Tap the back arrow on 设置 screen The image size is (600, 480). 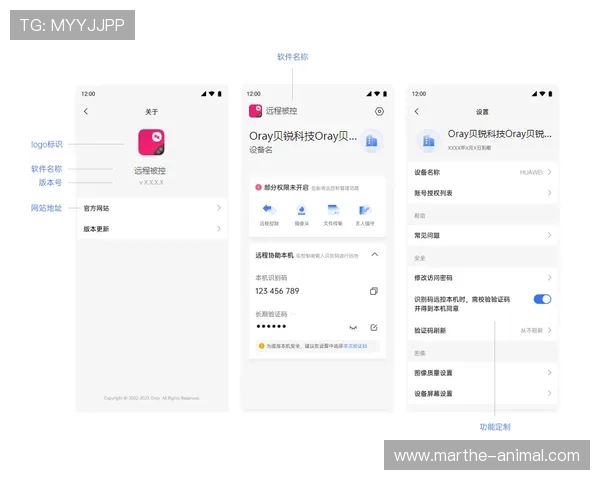[x=416, y=111]
